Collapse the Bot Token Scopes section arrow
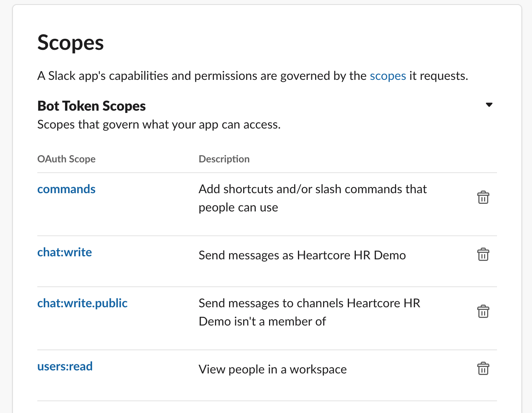The image size is (532, 413). click(489, 105)
